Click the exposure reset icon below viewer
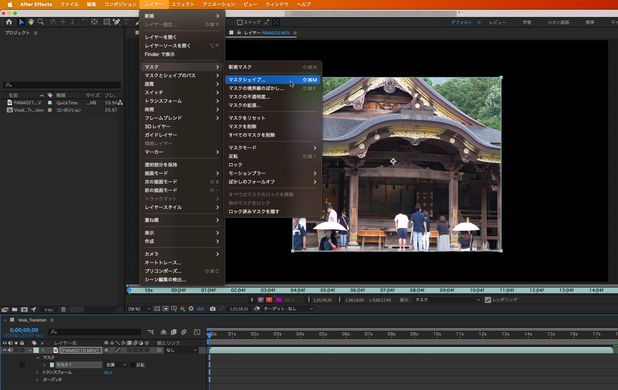The image size is (618, 390). pyautogui.click(x=191, y=309)
